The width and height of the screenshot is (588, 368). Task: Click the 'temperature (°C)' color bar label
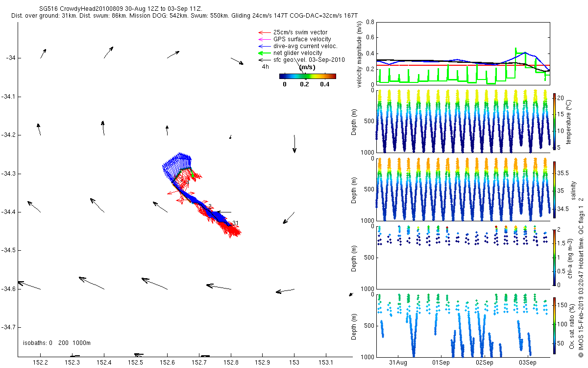pos(570,121)
